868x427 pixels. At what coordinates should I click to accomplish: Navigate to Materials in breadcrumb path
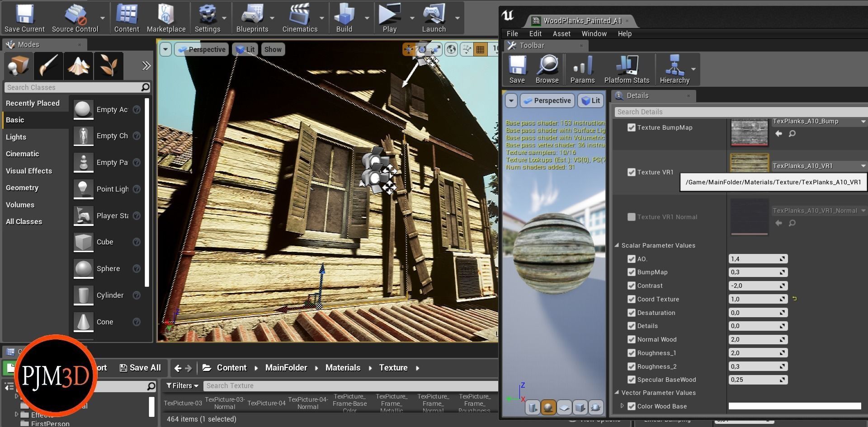click(x=343, y=368)
